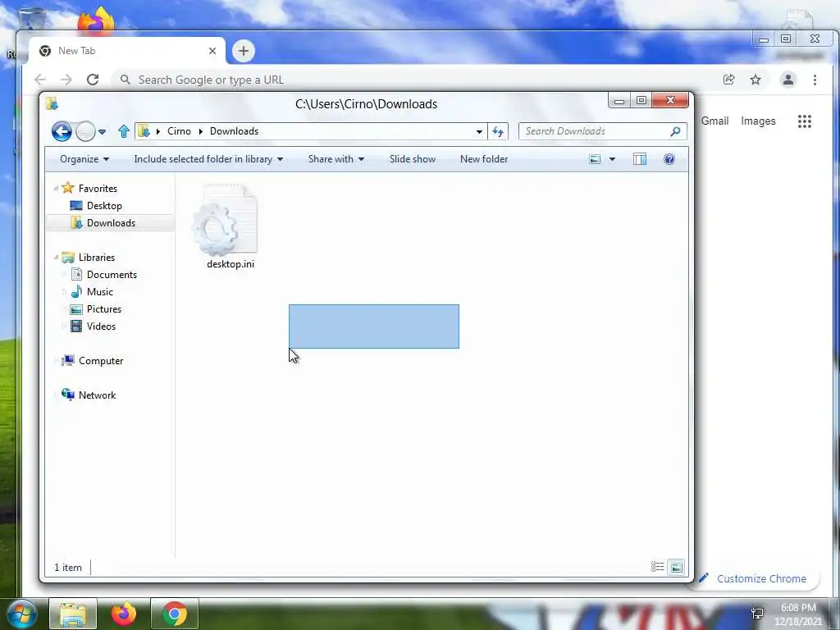Select Cirno in the address breadcrumb
The height and width of the screenshot is (630, 840).
179,131
